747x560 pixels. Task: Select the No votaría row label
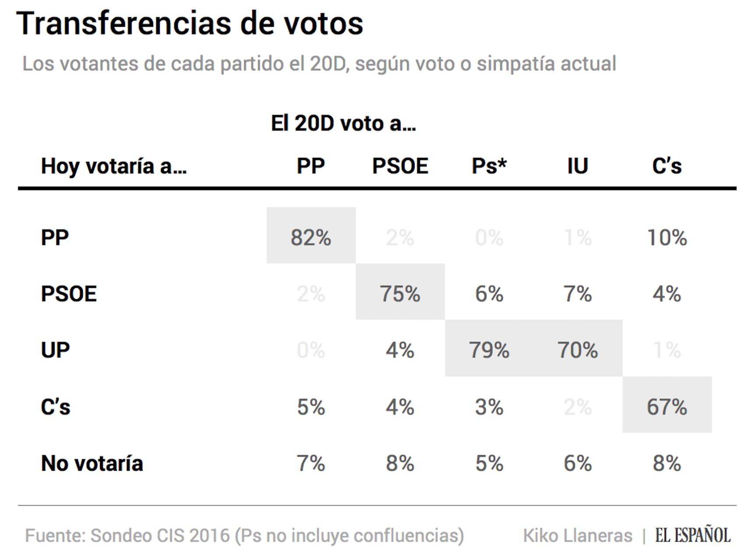pyautogui.click(x=92, y=463)
